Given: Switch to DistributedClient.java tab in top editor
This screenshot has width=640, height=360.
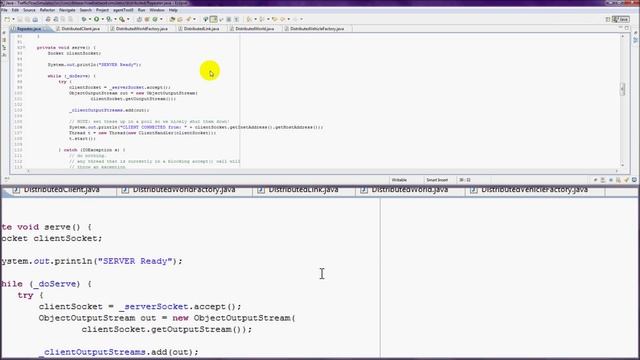Looking at the screenshot, I should pos(80,29).
